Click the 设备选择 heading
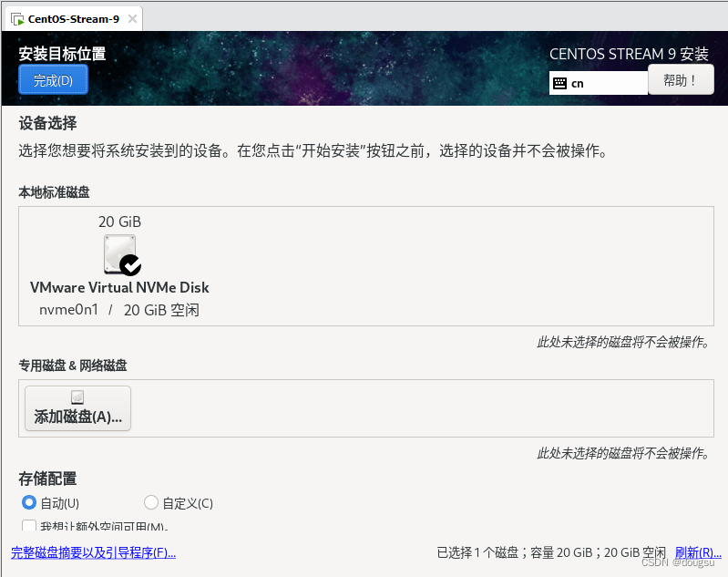 pyautogui.click(x=47, y=123)
